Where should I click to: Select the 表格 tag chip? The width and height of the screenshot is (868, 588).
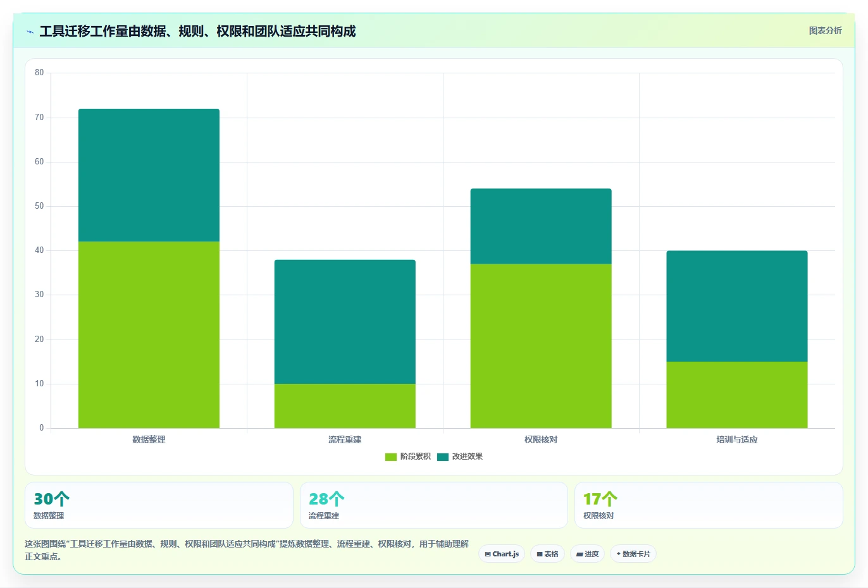(547, 554)
